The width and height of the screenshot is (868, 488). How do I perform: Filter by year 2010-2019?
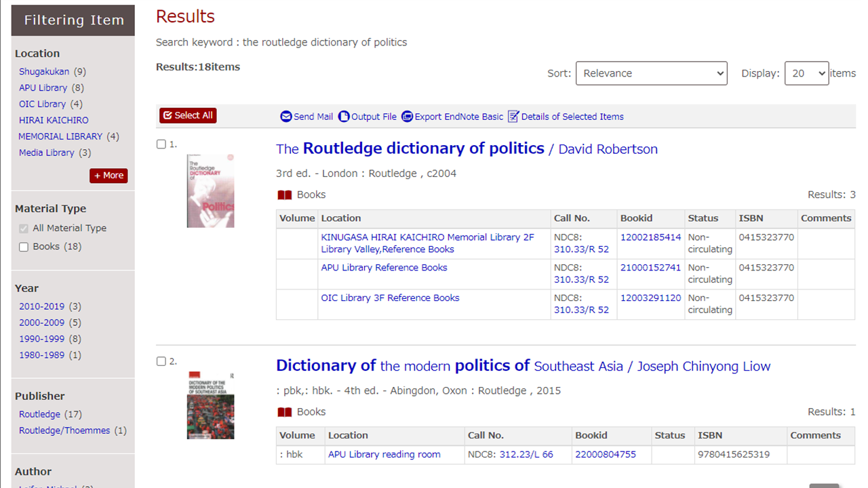(41, 306)
